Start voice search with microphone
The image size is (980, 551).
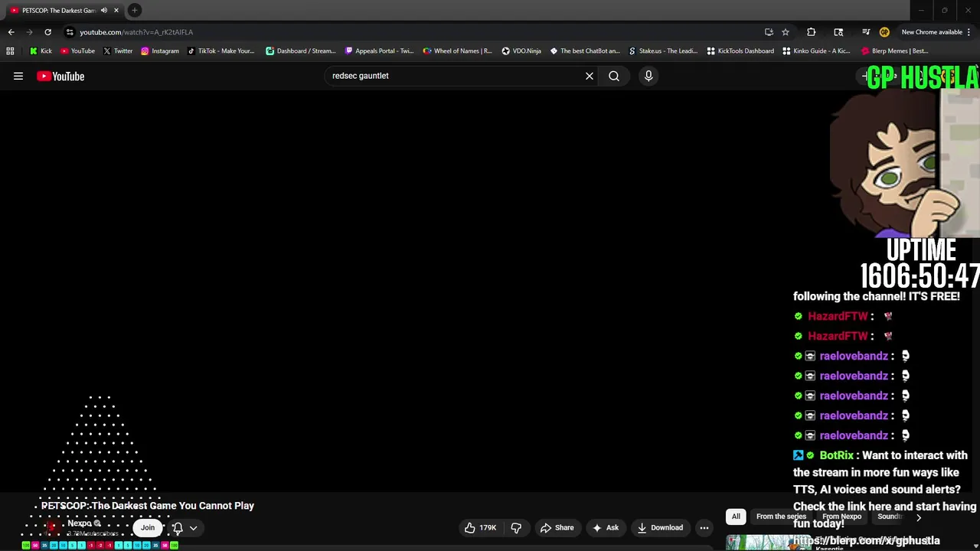coord(648,76)
